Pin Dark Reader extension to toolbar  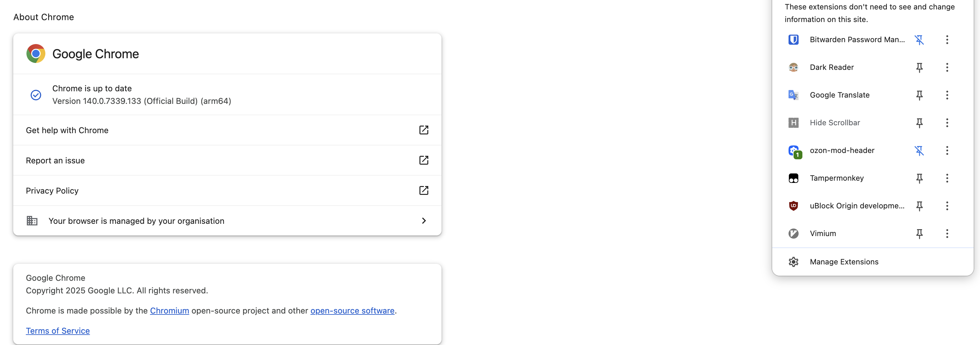[919, 67]
